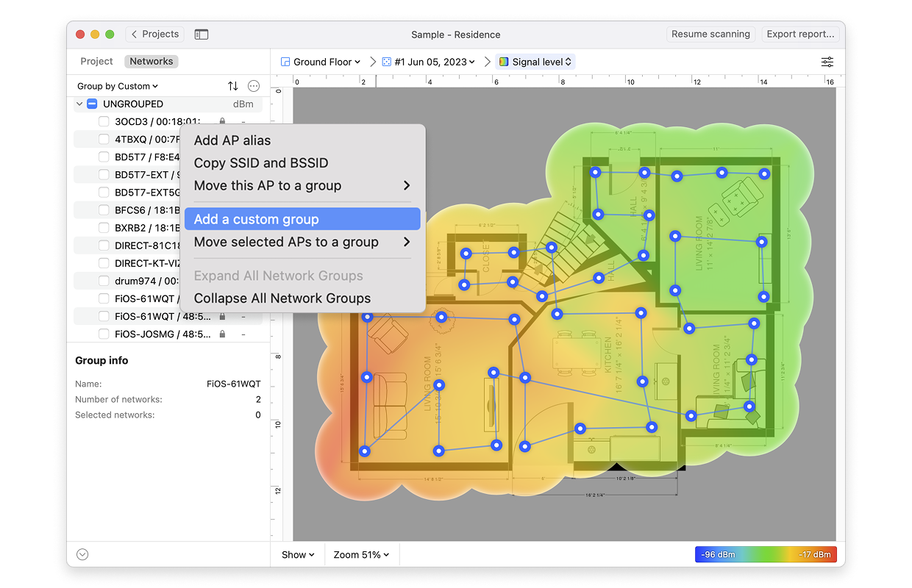Click the lock icon on FiOS-JOSMG row
This screenshot has width=912, height=588.
(x=222, y=334)
